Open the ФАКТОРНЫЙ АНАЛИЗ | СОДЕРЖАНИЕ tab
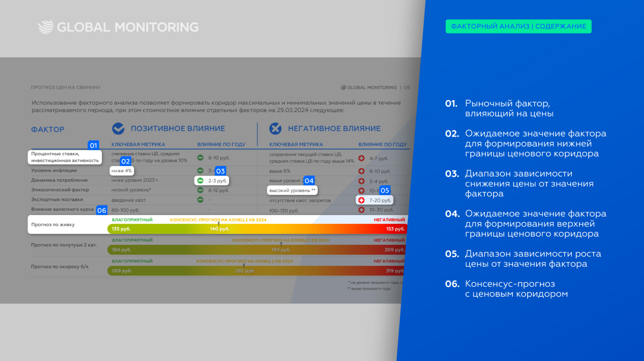This screenshot has height=361, width=644. [x=519, y=26]
